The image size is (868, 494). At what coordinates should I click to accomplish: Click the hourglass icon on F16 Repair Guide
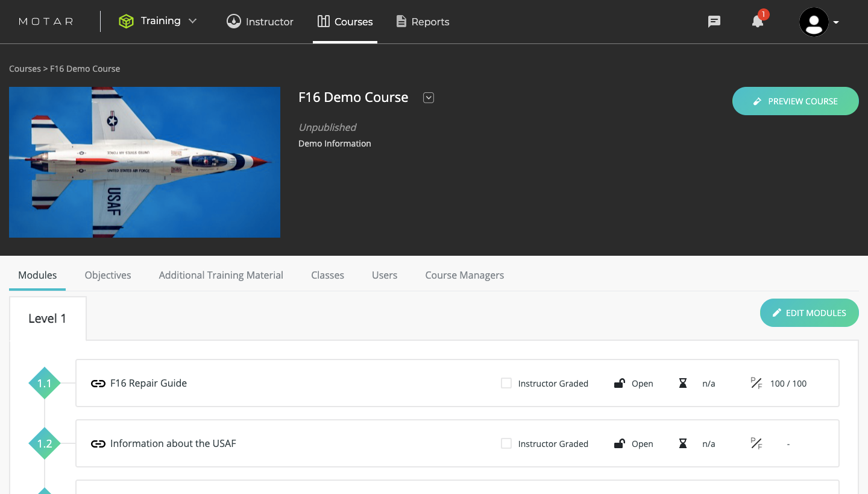pos(683,383)
